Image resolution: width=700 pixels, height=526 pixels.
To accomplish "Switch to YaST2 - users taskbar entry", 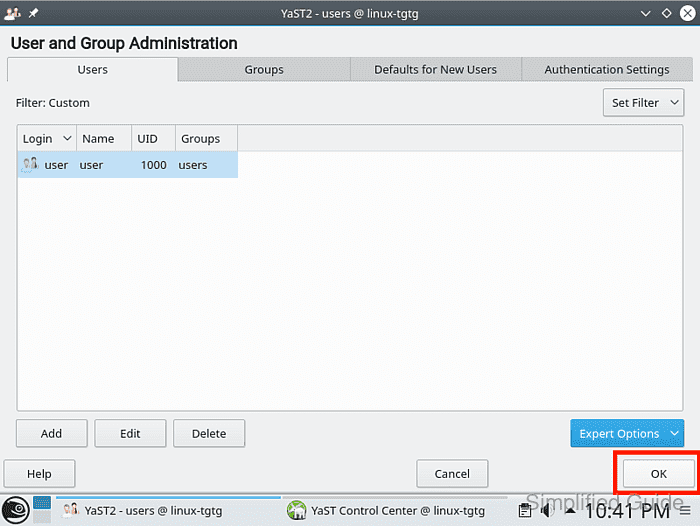I will coord(169,510).
